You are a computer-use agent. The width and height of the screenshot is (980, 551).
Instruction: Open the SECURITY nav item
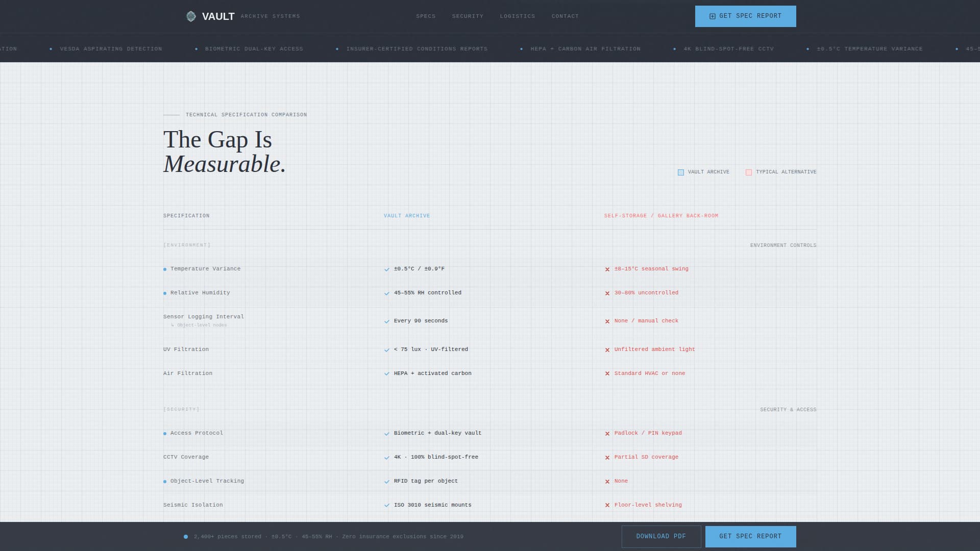coord(468,16)
